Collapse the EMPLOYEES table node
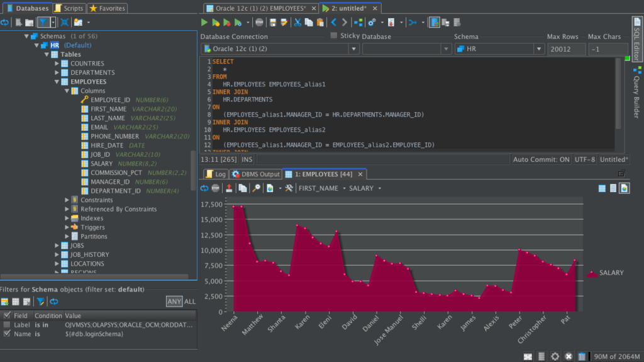Screen dimensions: 644x362 tap(57, 82)
